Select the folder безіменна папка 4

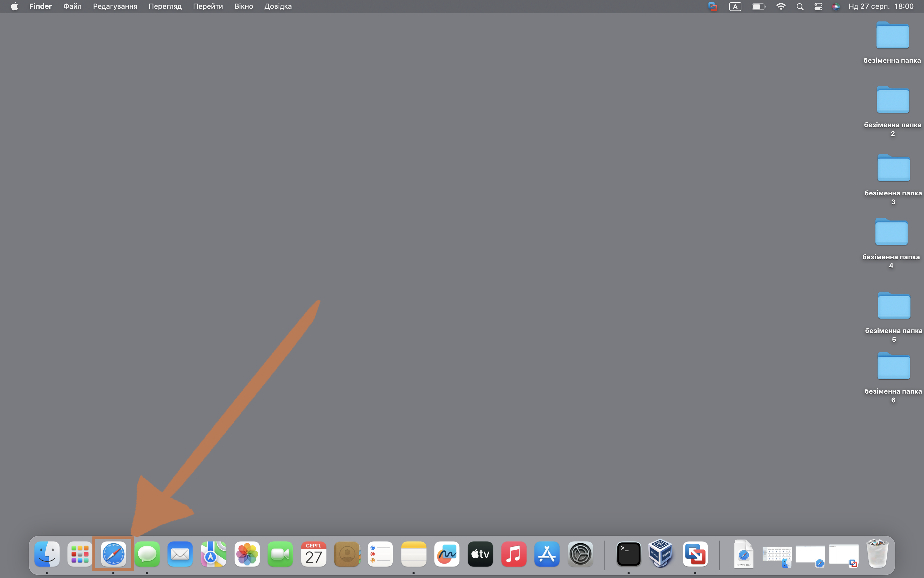[891, 244]
